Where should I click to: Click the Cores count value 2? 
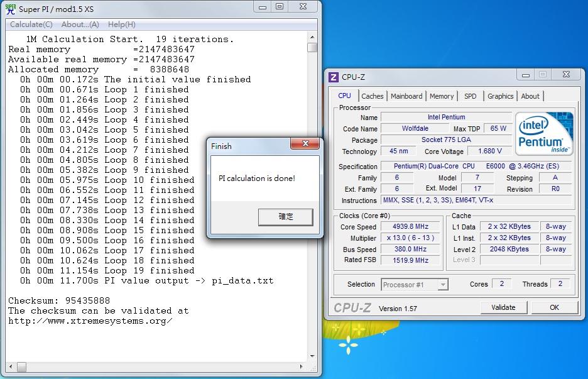(502, 283)
